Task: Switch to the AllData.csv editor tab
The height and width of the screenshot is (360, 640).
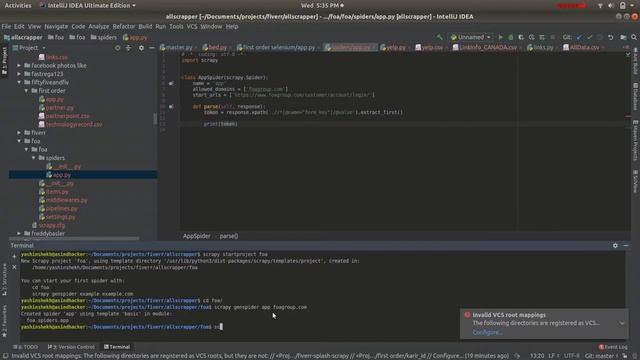Action: pos(581,48)
